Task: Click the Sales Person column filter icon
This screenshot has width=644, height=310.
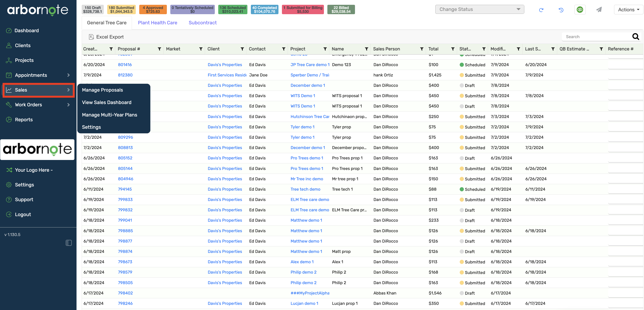Action: tap(422, 49)
